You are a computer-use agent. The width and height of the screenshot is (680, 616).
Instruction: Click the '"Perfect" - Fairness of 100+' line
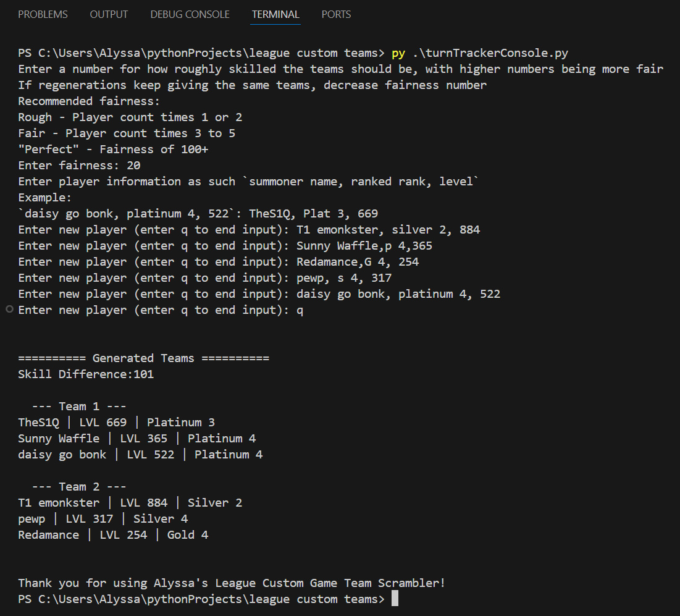(x=113, y=150)
